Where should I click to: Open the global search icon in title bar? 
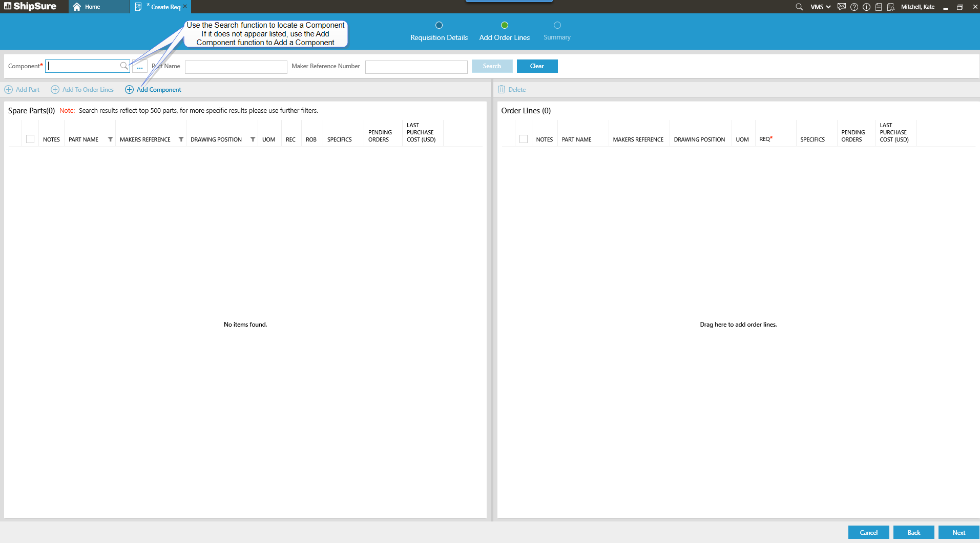[799, 7]
